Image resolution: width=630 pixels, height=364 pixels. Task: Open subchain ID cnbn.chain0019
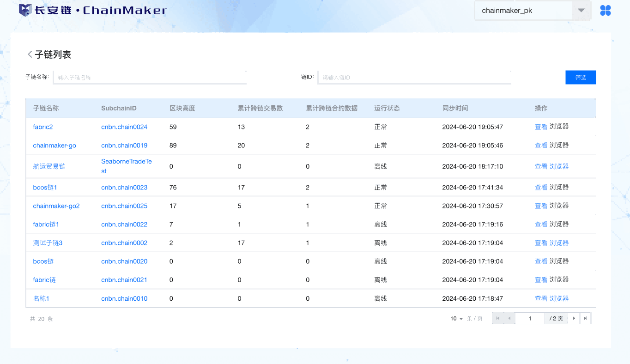pos(124,146)
